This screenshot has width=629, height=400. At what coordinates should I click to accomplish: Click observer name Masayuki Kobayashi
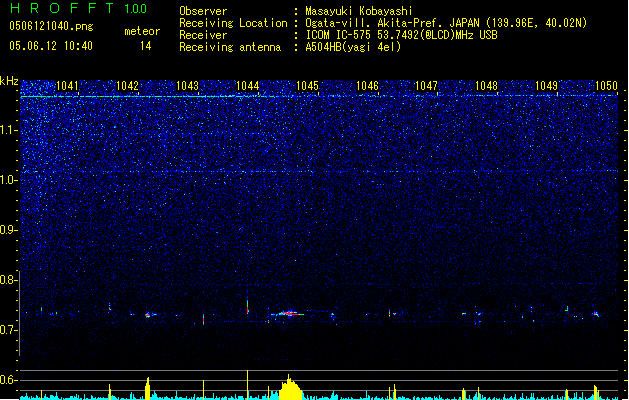[359, 11]
